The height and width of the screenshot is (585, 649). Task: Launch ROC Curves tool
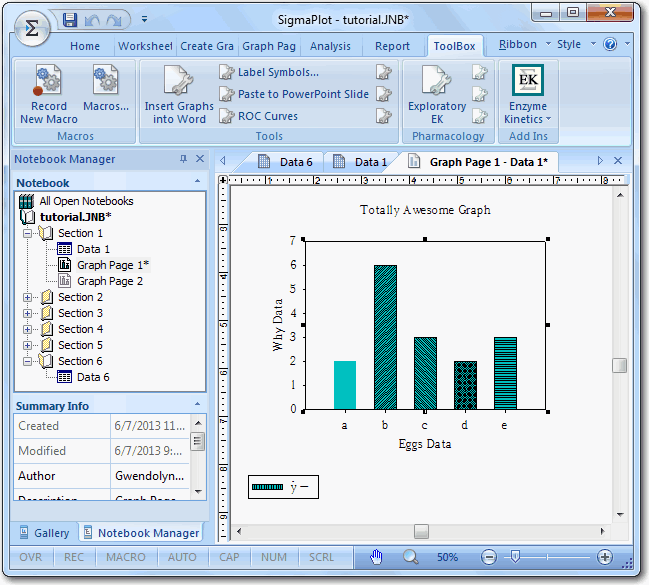[258, 116]
